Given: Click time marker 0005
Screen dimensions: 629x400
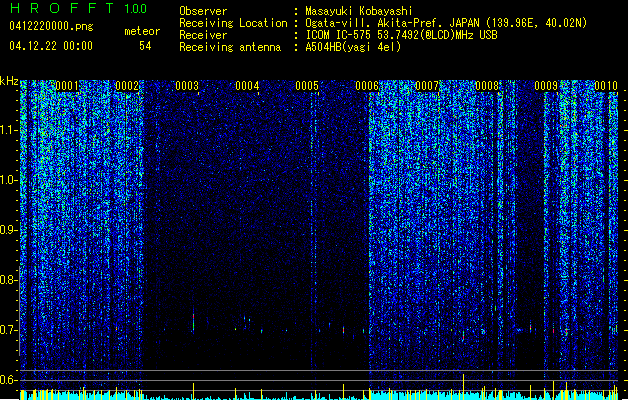Looking at the screenshot, I should [307, 86].
